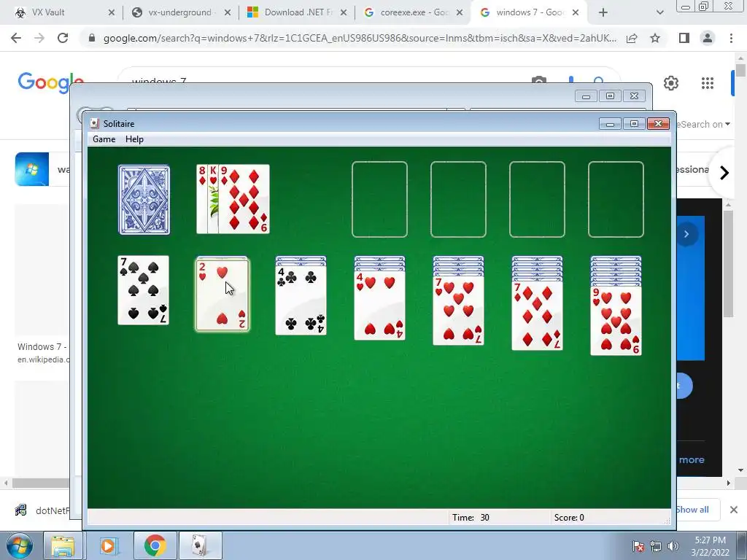
Task: Select the 4 of hearts card
Action: (x=379, y=306)
